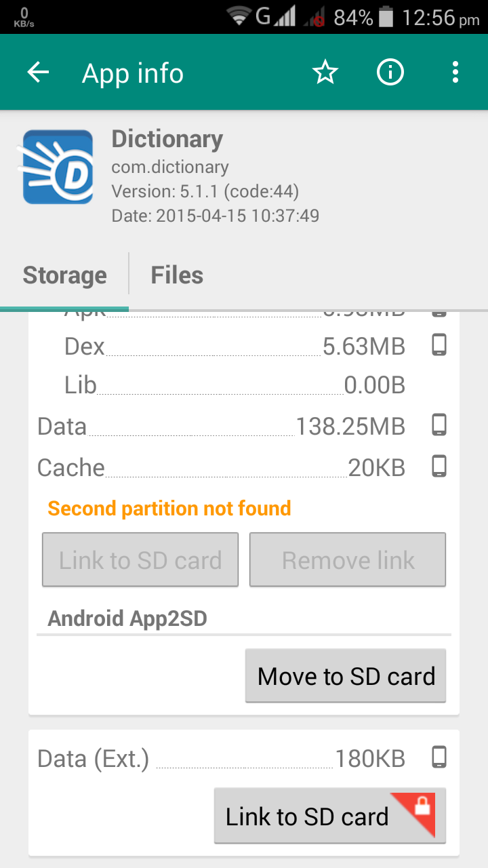
Task: Tap the battery indicator in status bar
Action: (386, 17)
